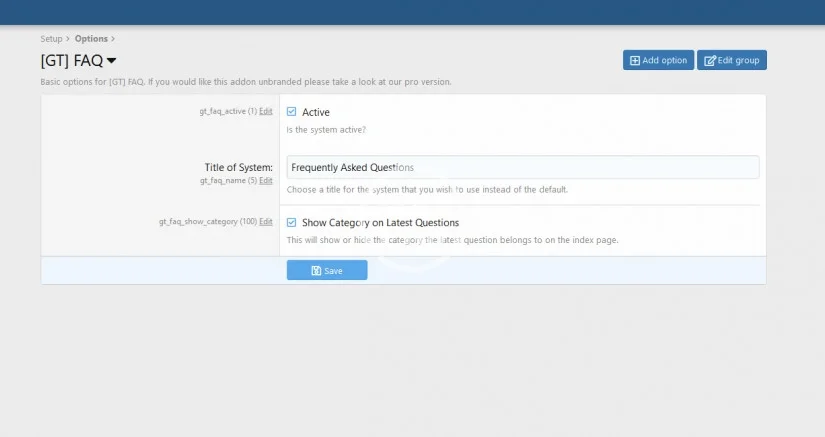Save the option changes

coord(327,270)
